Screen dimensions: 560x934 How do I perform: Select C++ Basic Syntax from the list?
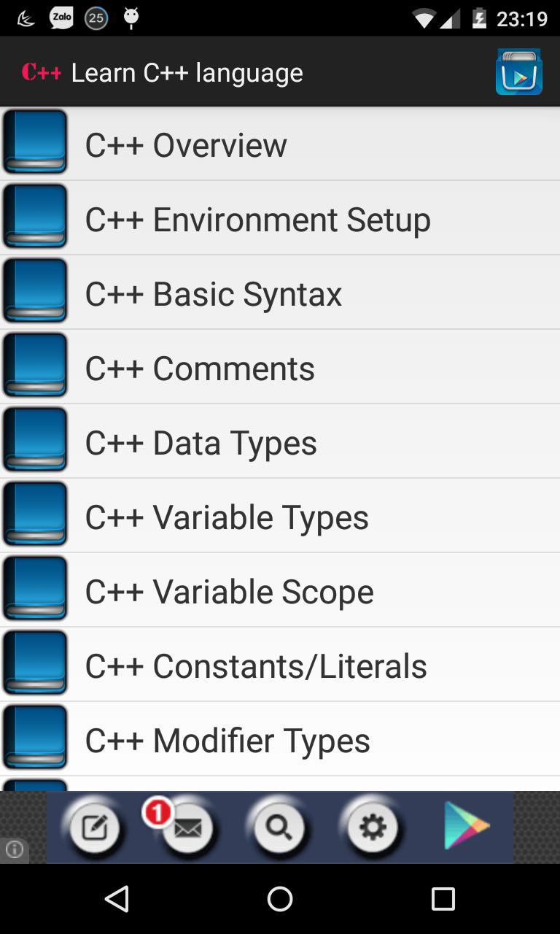click(213, 292)
